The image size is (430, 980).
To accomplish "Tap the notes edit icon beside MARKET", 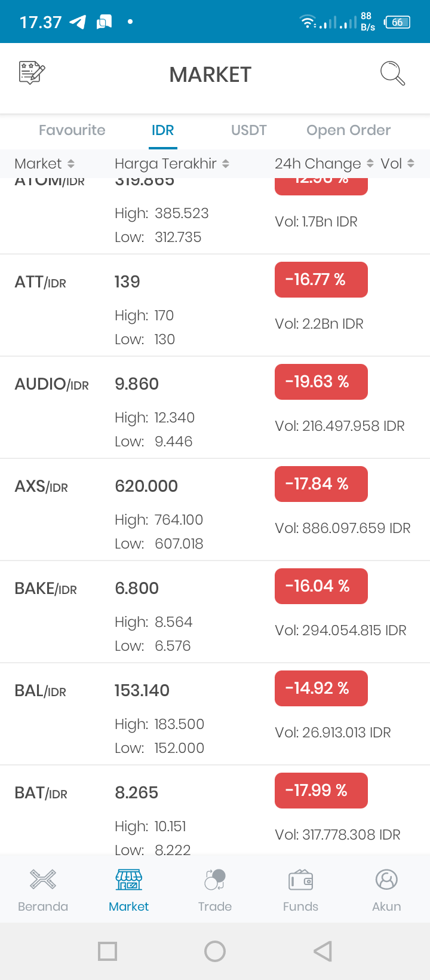I will coord(32,73).
